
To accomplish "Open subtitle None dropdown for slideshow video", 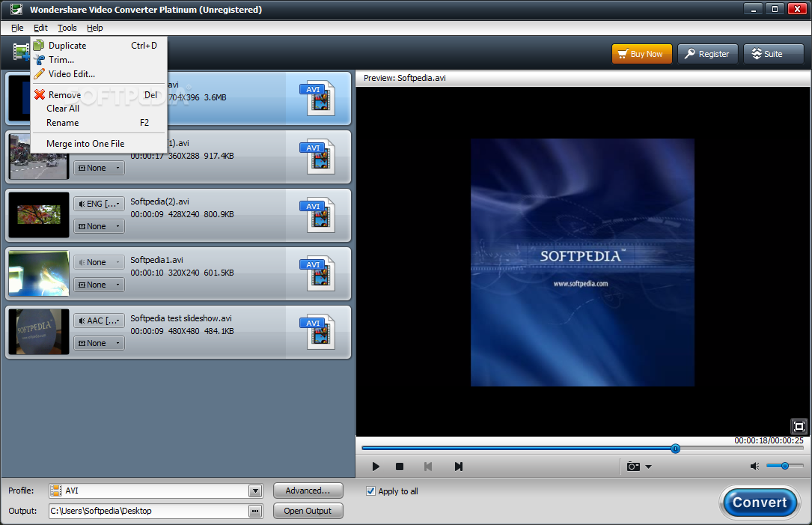I will [99, 343].
